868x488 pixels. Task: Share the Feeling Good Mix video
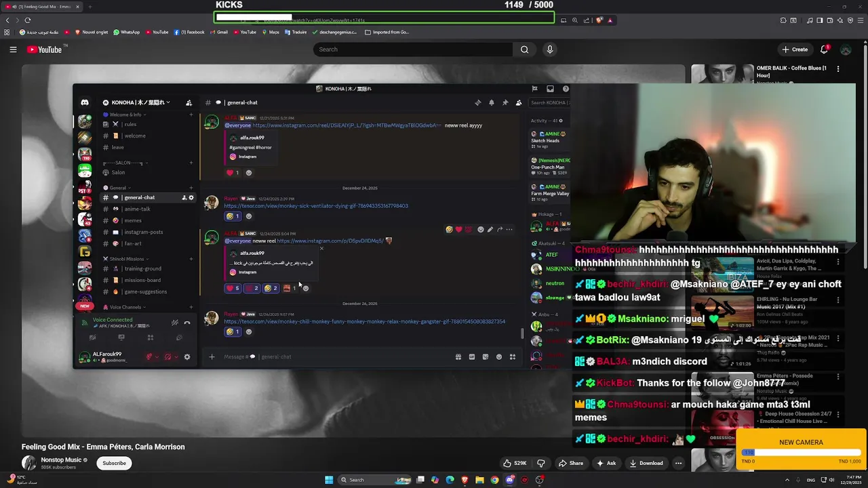pos(570,463)
